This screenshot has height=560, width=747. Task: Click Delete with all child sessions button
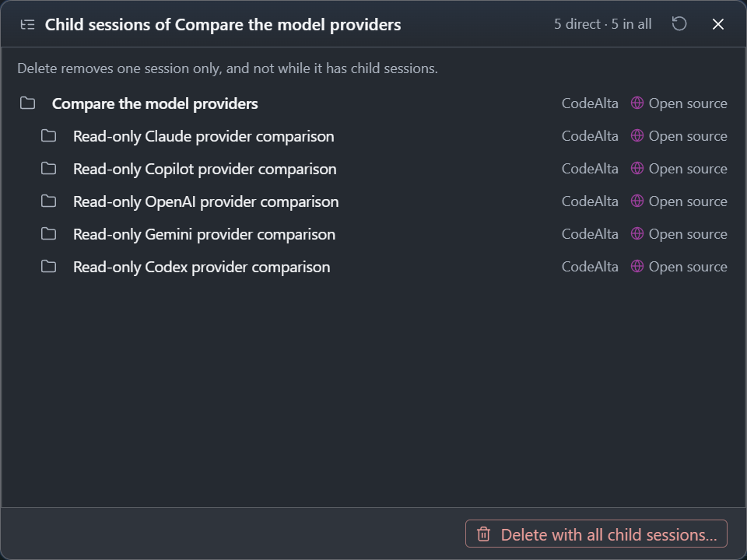coord(596,534)
